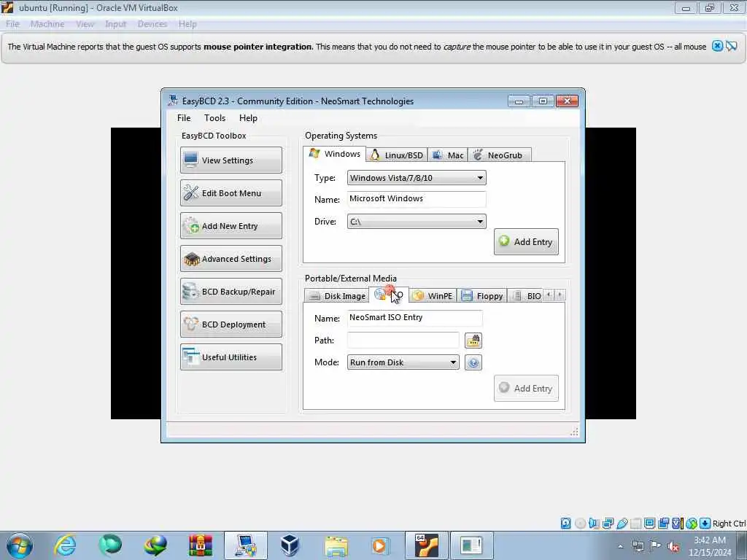Click the hard disk activity indicator in VirtualBox status bar

565,524
